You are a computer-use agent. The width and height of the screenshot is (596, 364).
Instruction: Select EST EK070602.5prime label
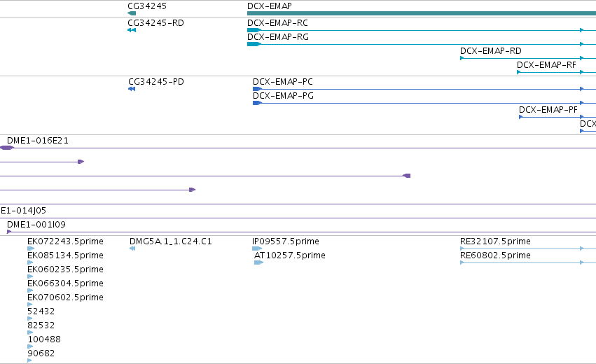click(x=65, y=297)
